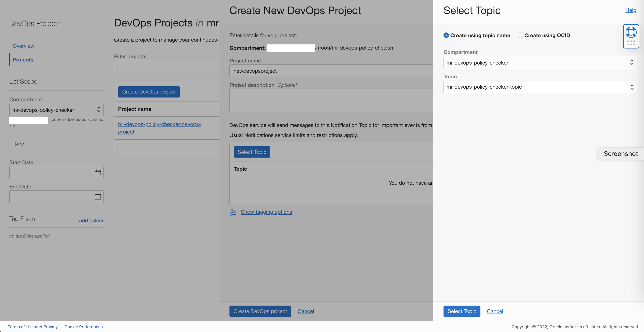The height and width of the screenshot is (332, 644).
Task: Focus the Filter projects input field
Action: click(x=166, y=67)
